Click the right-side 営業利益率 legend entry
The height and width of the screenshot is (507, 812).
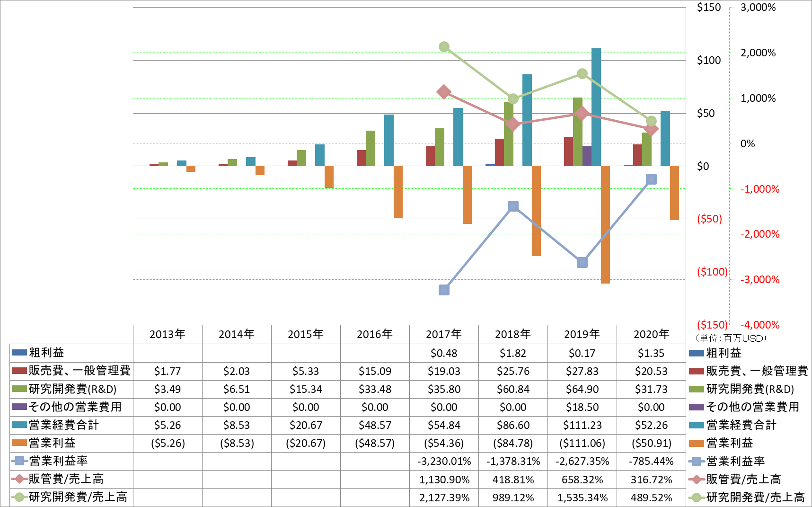point(727,461)
